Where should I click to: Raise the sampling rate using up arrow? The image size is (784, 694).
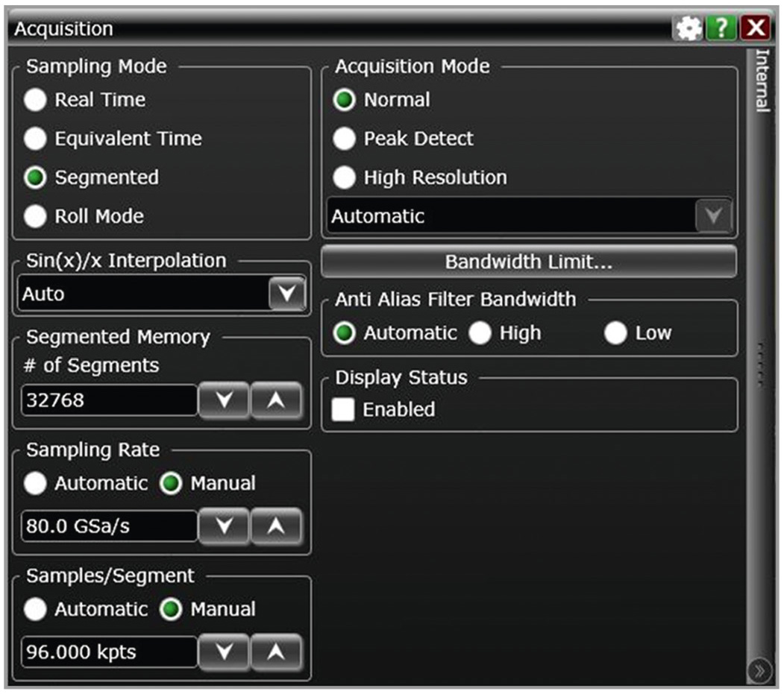coord(276,527)
